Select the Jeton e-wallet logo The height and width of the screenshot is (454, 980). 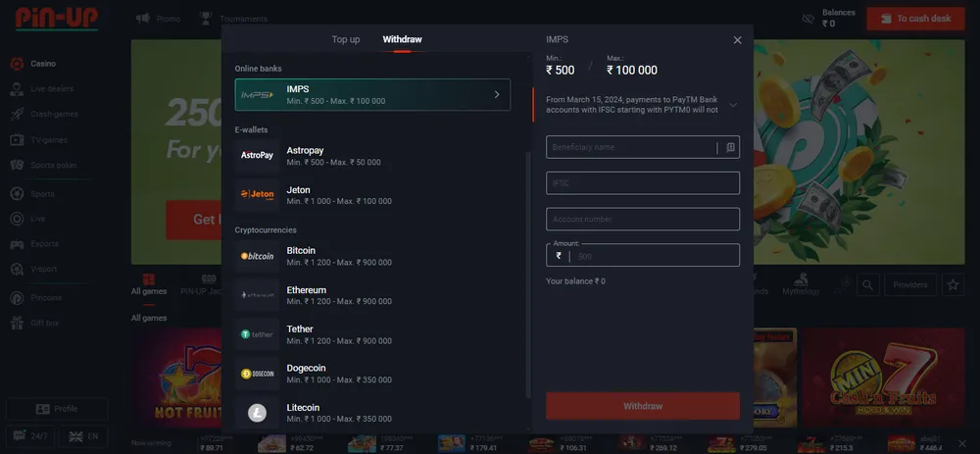tap(257, 194)
